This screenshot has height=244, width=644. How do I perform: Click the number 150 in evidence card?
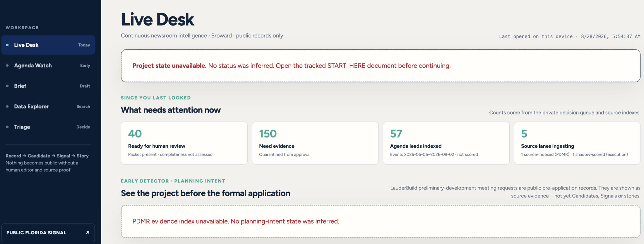click(x=268, y=134)
